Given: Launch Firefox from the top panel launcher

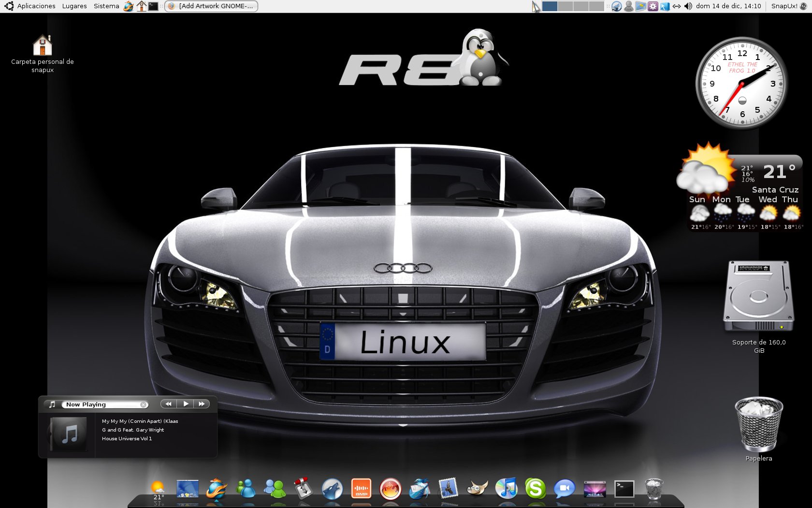Looking at the screenshot, I should point(129,6).
